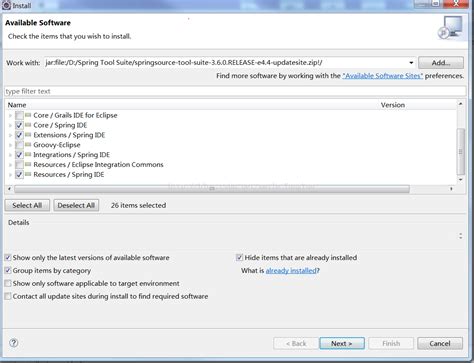Click the horizontal scroll right arrow
Viewport: 474px width, 363px height.
(451, 189)
